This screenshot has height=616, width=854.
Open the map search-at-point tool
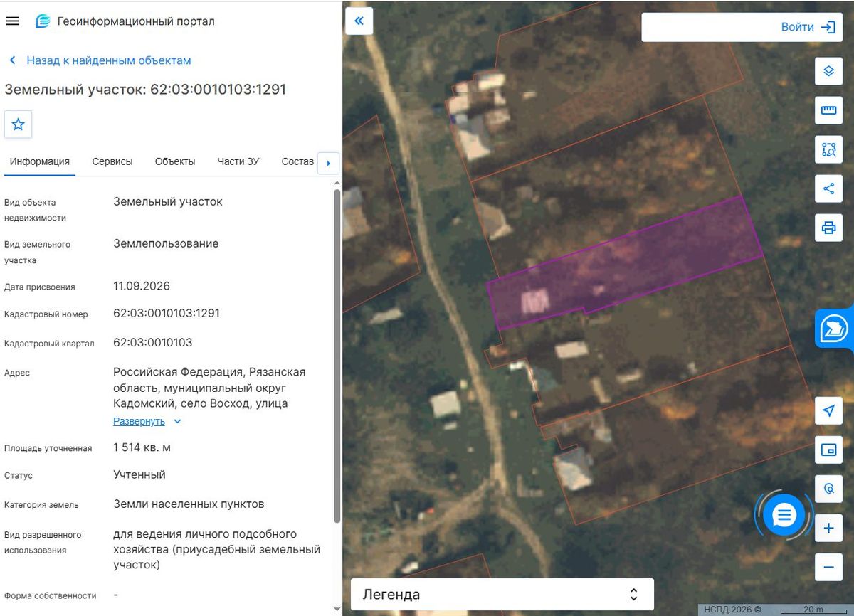828,489
